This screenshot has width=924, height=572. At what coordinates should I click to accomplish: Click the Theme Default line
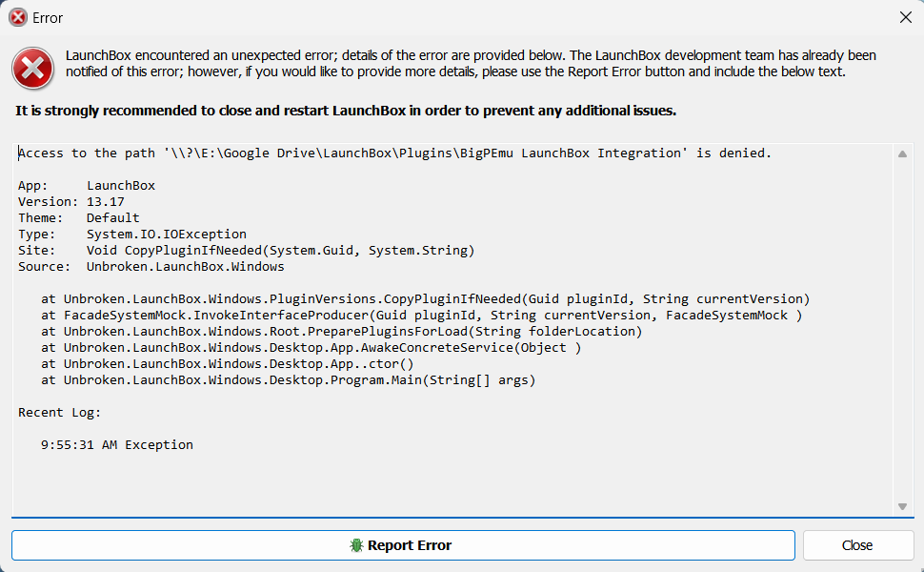79,217
